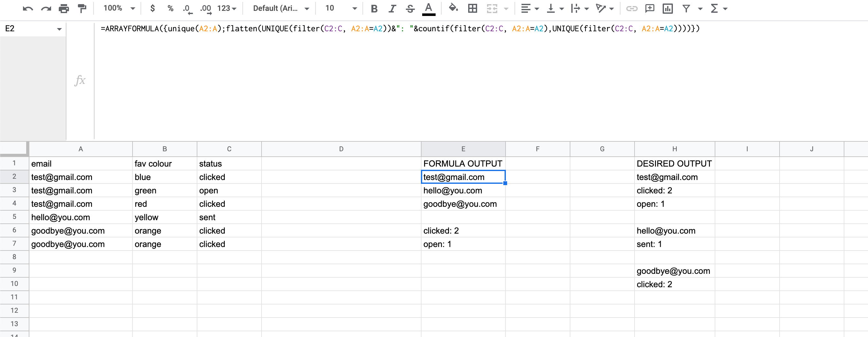
Task: Select column B header
Action: (164, 149)
